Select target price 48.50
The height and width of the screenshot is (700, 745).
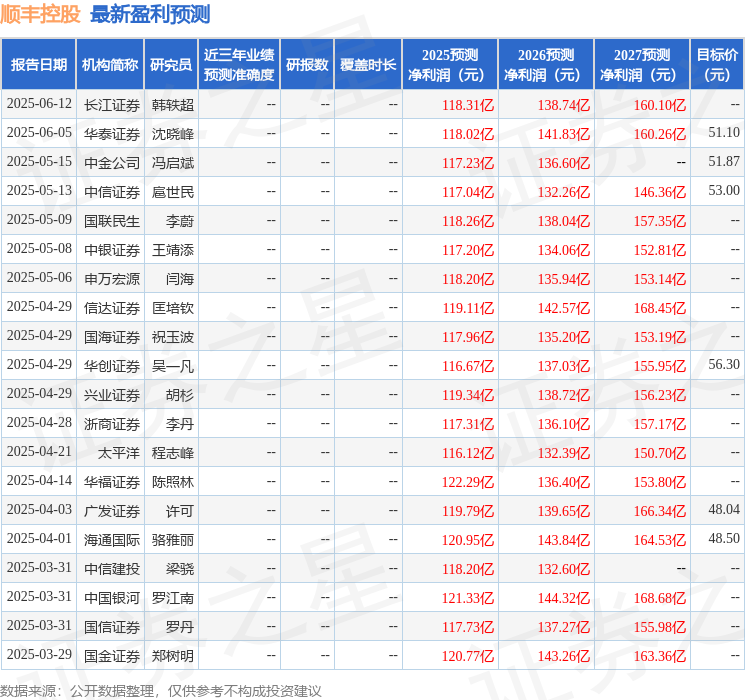click(724, 538)
